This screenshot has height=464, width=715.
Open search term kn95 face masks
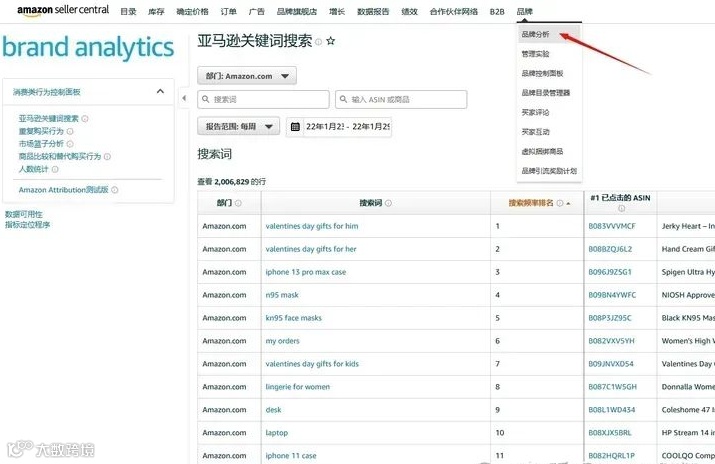point(294,318)
